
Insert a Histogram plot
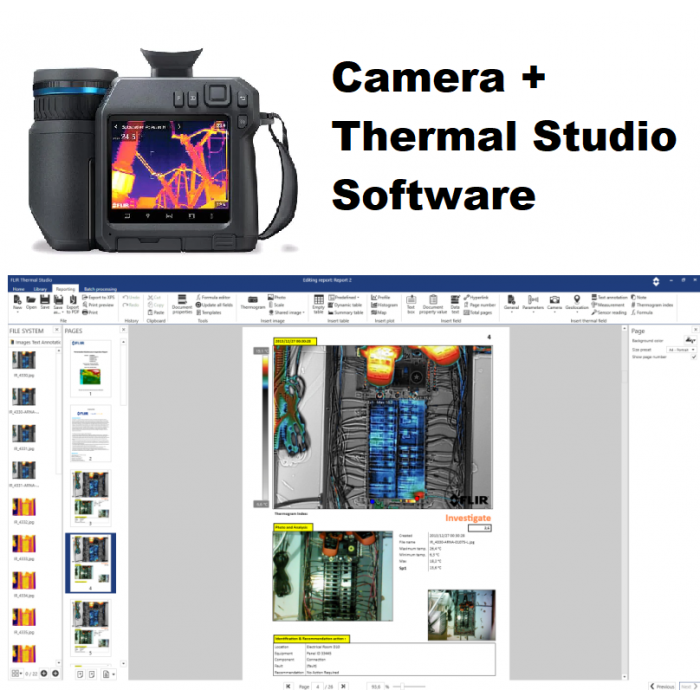384,305
